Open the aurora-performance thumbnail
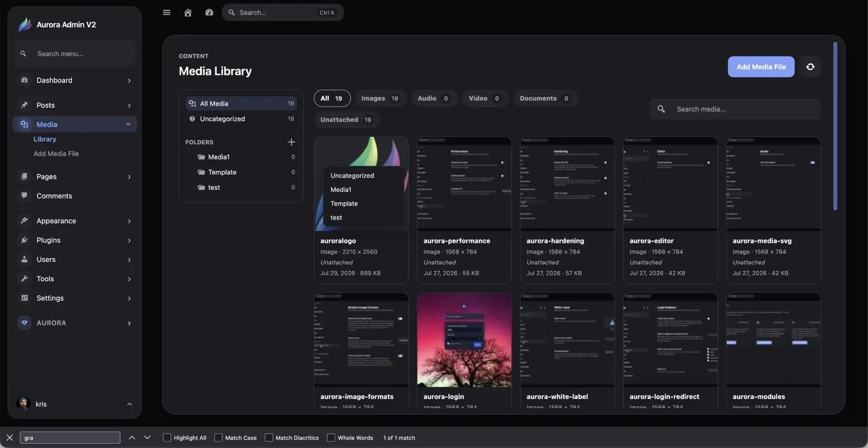The height and width of the screenshot is (448, 868). [x=464, y=184]
